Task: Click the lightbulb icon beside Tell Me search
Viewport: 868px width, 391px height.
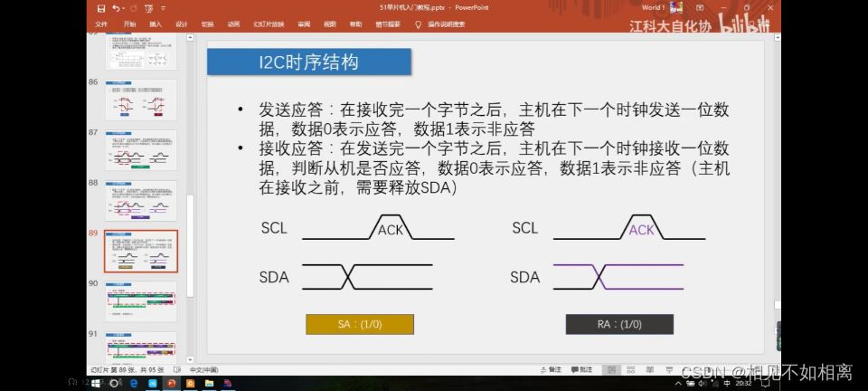Action: [x=418, y=24]
